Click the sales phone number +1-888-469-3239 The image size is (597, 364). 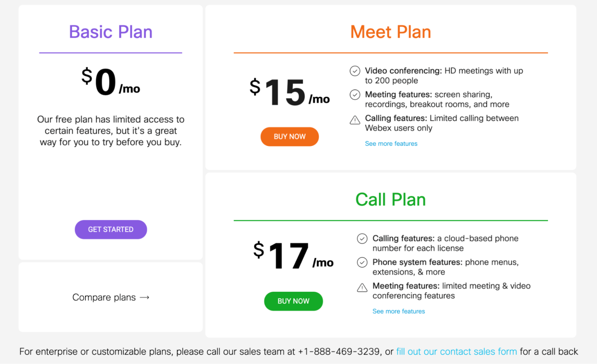coord(339,352)
